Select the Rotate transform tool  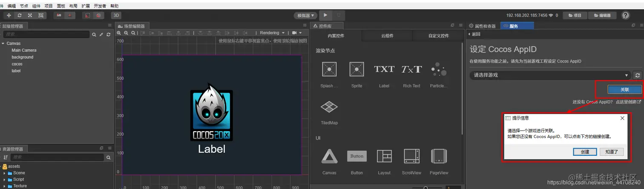[x=20, y=15]
